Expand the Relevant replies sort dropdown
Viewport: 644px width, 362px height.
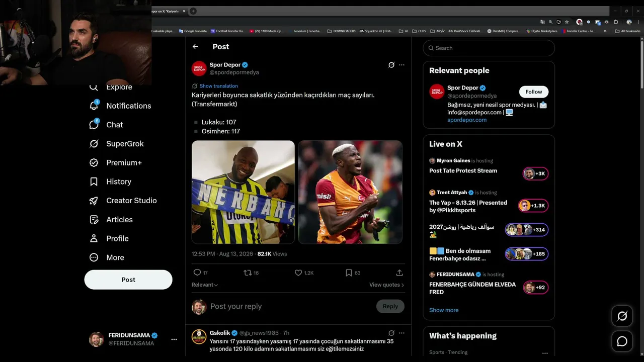205,285
